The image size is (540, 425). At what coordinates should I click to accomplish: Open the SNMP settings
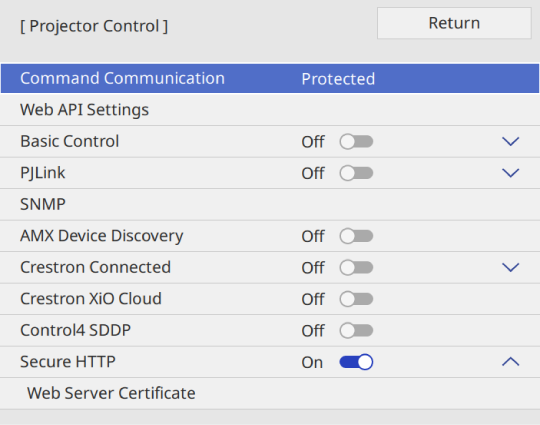[x=270, y=204]
